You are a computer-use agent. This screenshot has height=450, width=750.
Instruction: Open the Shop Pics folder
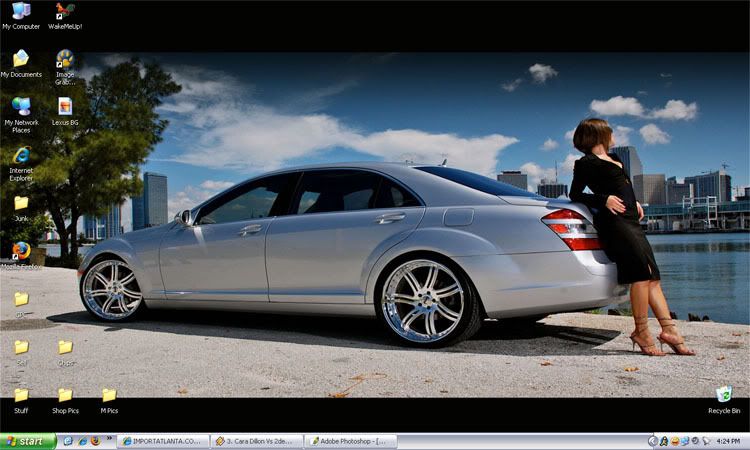click(x=65, y=395)
